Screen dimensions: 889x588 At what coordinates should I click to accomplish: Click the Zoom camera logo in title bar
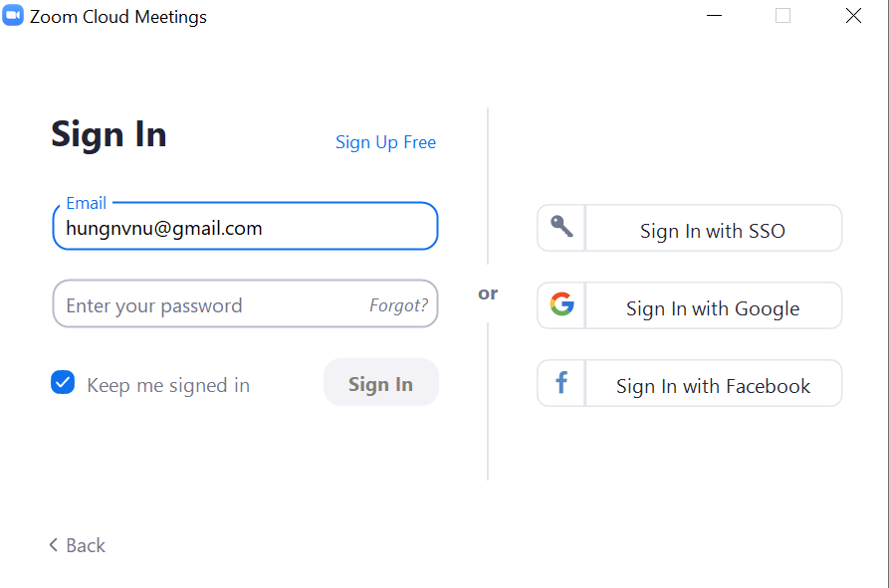[13, 16]
